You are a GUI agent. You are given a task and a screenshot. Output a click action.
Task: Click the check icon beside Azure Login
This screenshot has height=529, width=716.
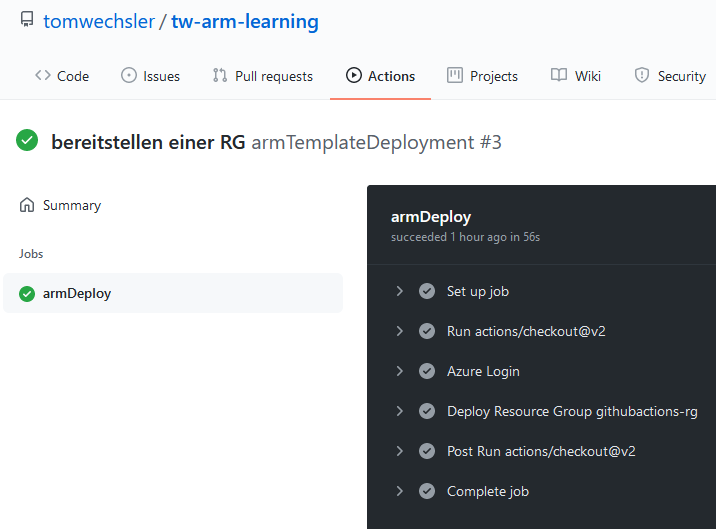pyautogui.click(x=427, y=371)
